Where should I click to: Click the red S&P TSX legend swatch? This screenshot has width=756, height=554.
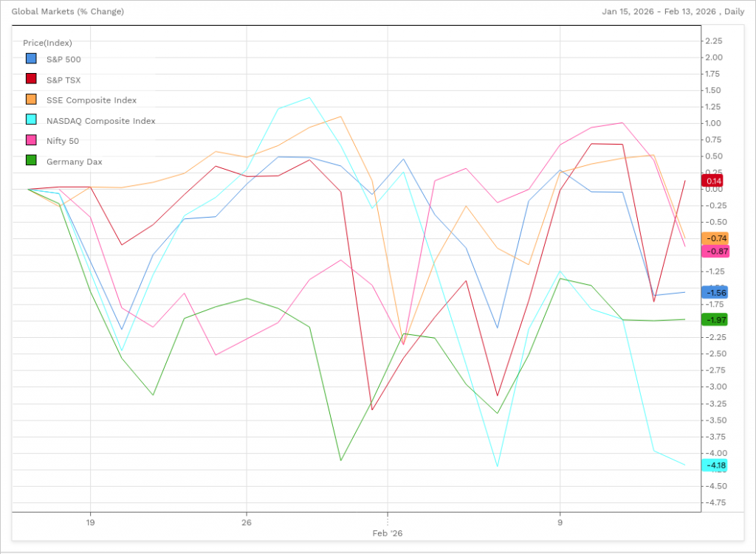31,80
